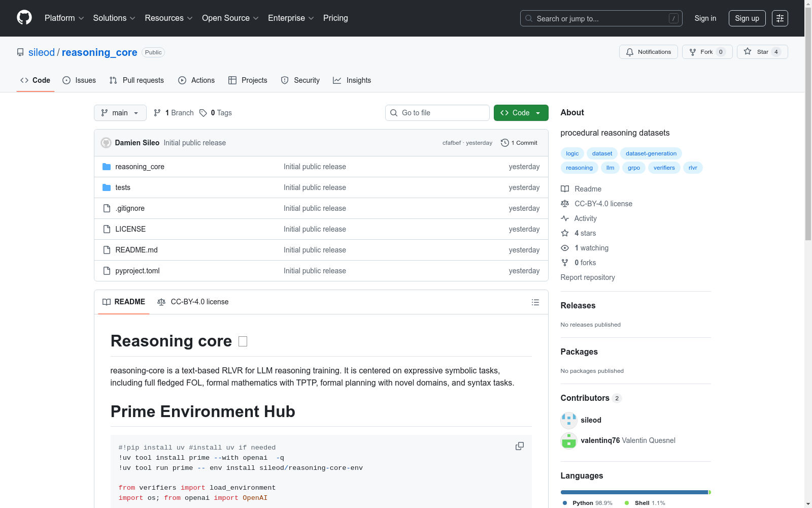Open the Security tab
Viewport: 812px width, 508px height.
(300, 80)
